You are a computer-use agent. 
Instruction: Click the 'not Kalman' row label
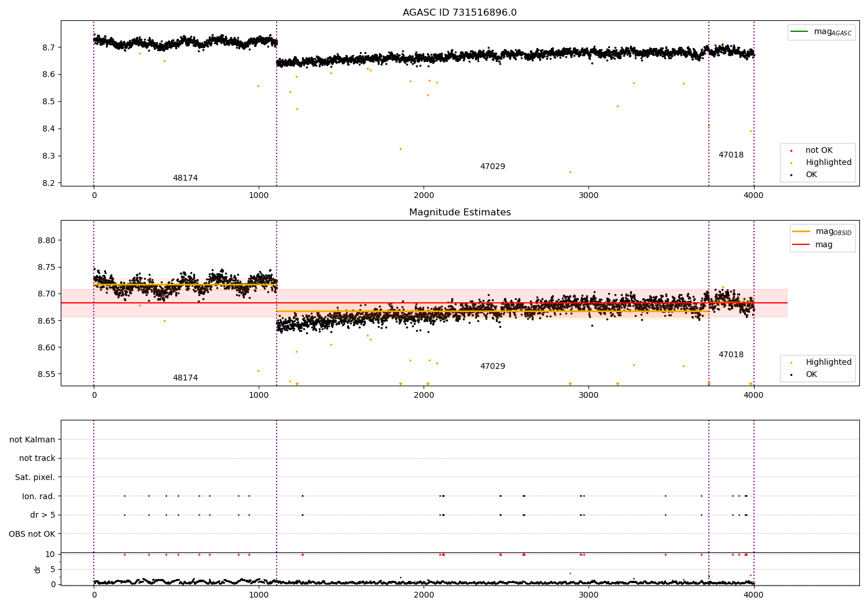click(x=32, y=440)
